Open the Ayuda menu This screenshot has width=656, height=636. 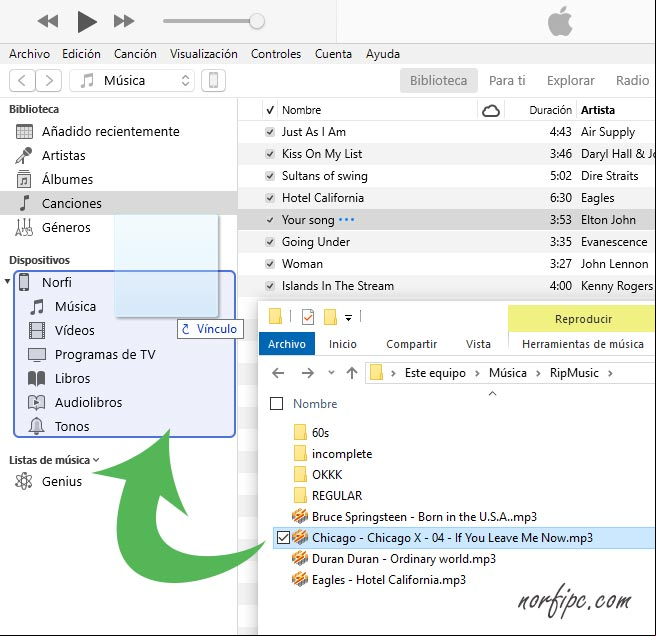[383, 54]
